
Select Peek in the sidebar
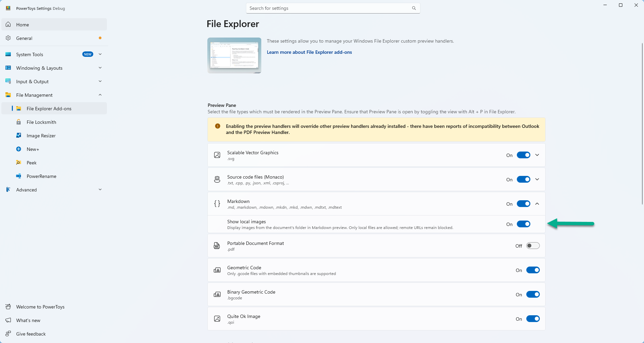(54, 163)
